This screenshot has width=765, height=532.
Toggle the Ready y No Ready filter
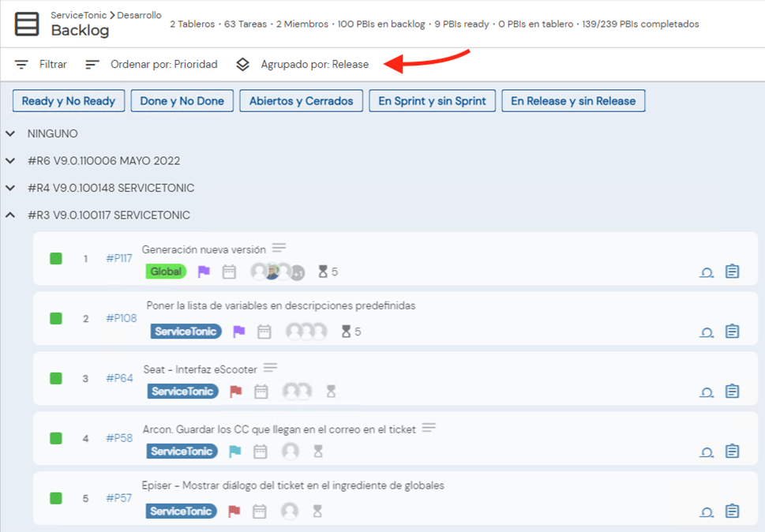coord(69,101)
